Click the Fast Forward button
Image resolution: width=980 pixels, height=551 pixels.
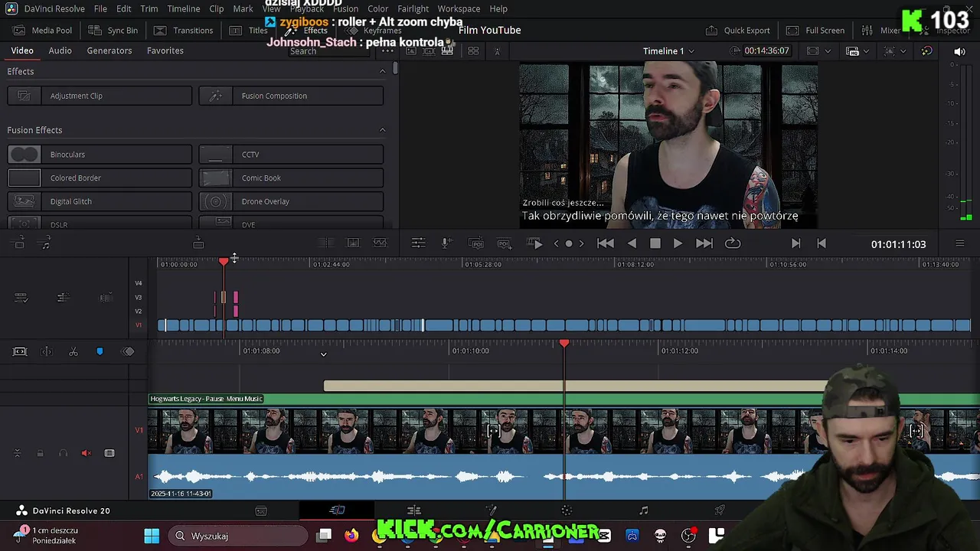click(x=704, y=243)
